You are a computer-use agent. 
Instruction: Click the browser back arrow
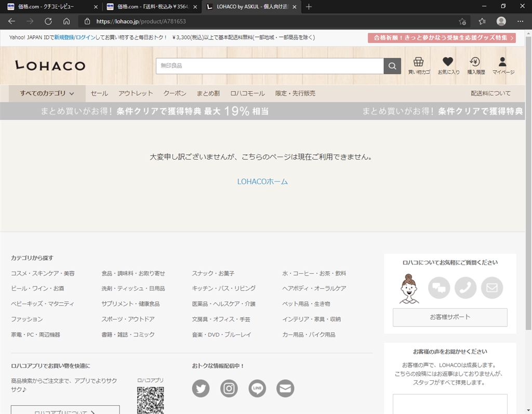click(x=12, y=21)
